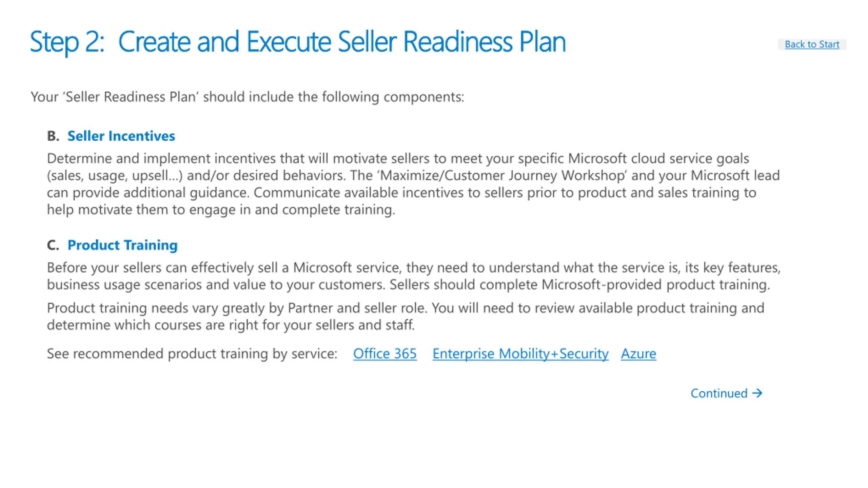Click the 'Microsoft-provided product training' phrase
Viewport: 868px width, 488px height.
click(x=655, y=284)
